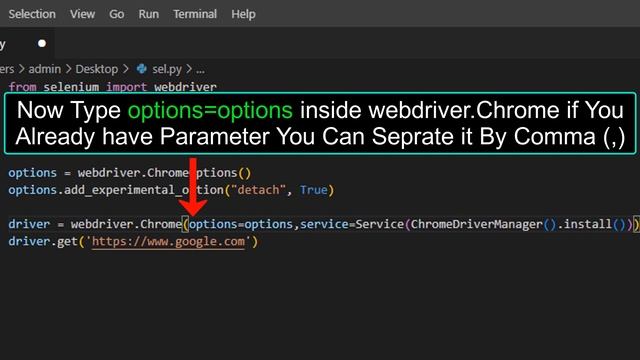Open the View menu
The height and width of the screenshot is (360, 640).
82,14
